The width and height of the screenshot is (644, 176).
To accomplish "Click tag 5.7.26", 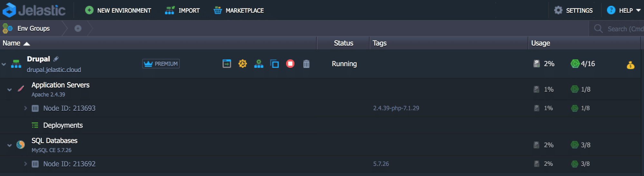I will 381,164.
